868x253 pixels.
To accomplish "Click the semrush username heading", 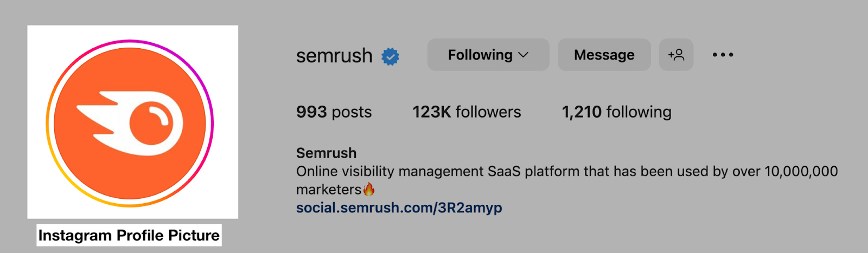I will pos(334,56).
